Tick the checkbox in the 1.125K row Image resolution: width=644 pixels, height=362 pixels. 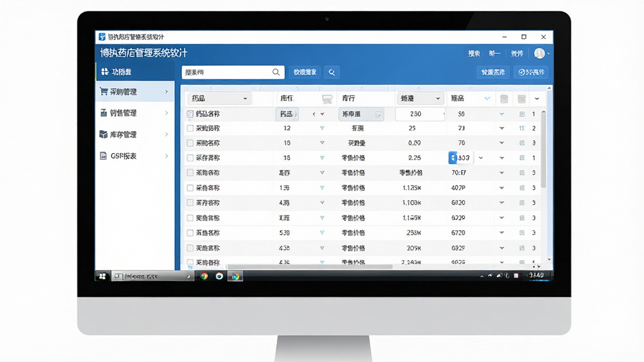click(190, 188)
